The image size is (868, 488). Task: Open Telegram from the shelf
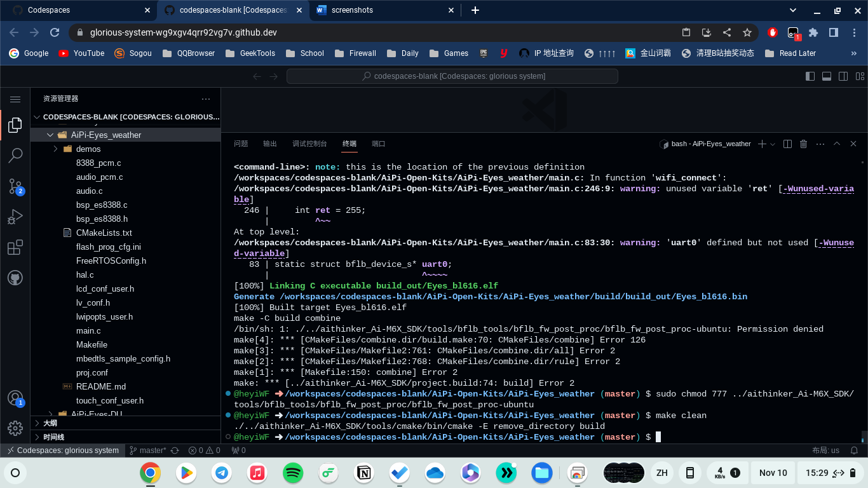point(222,473)
